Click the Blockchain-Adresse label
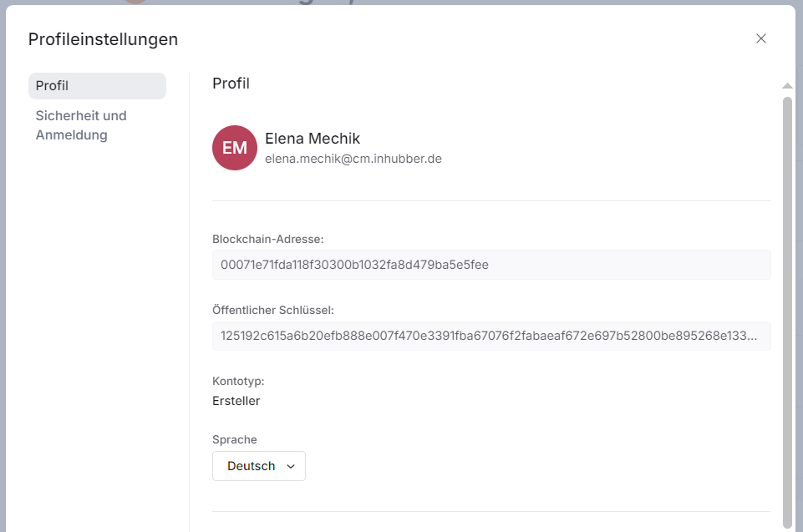This screenshot has width=803, height=532. 267,239
